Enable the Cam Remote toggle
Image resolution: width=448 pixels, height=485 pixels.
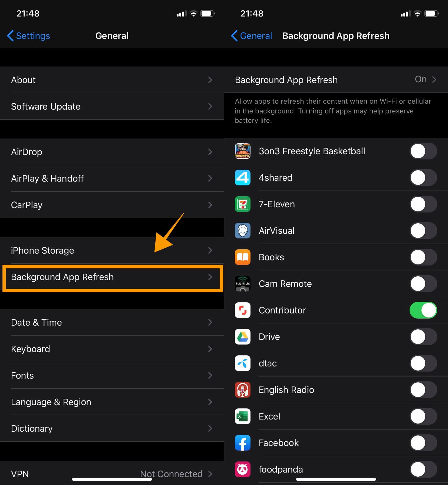click(423, 284)
